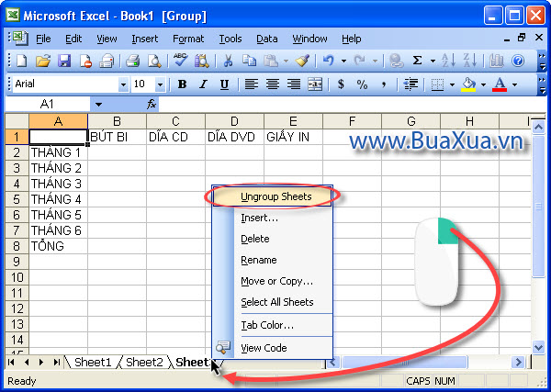
Task: Select the Format Painter brush
Action: point(302,62)
